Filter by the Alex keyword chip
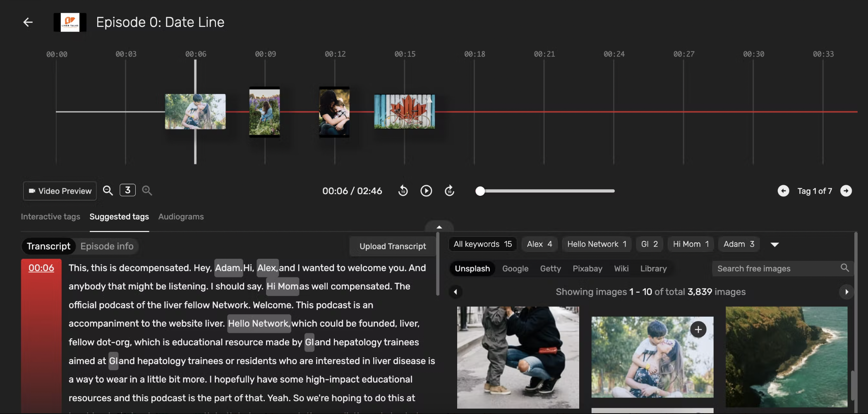Viewport: 868px width, 414px height. pyautogui.click(x=540, y=244)
